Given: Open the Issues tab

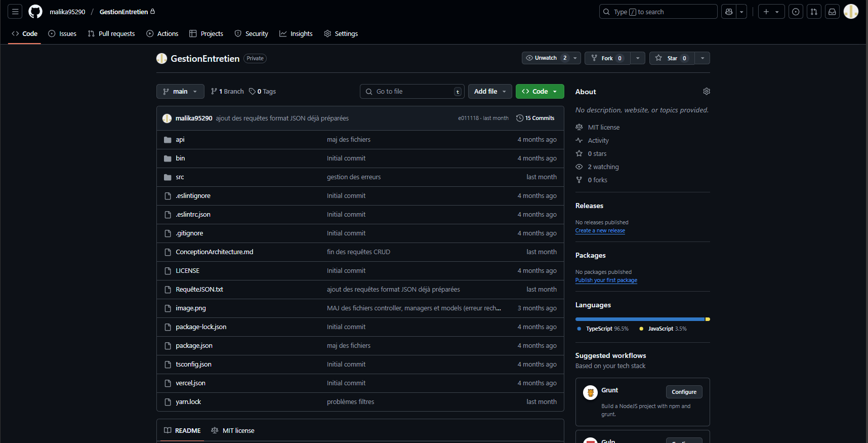Looking at the screenshot, I should tap(62, 34).
